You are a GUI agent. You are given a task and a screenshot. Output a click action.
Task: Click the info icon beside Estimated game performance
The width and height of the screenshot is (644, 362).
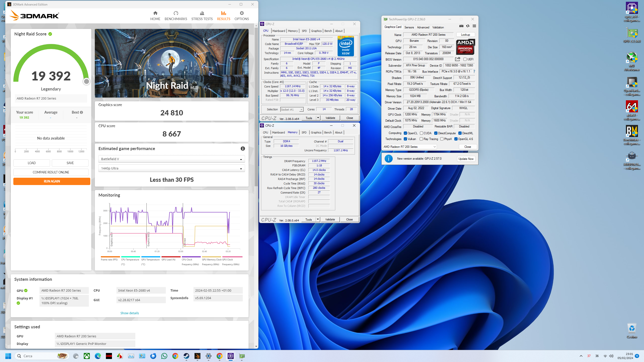[x=243, y=149]
